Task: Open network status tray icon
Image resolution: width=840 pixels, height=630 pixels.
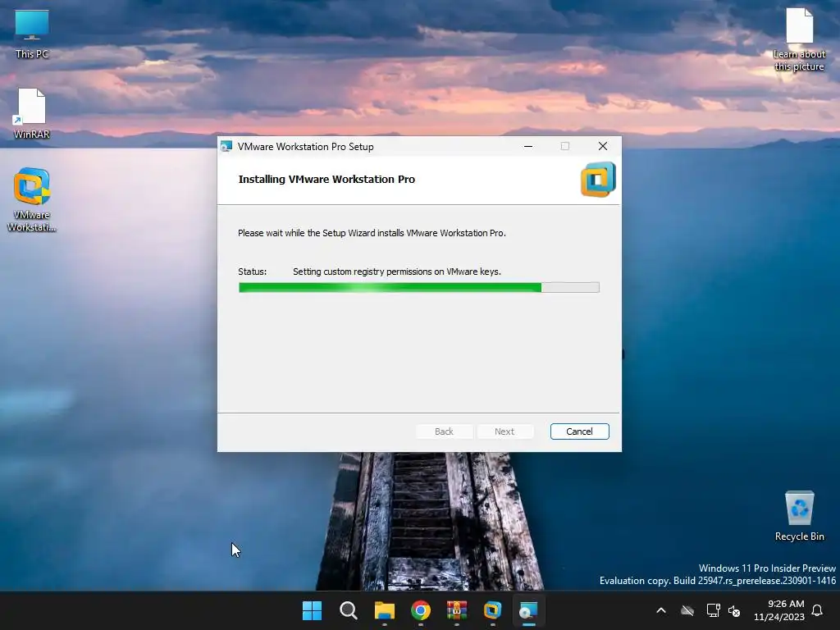Action: [713, 610]
